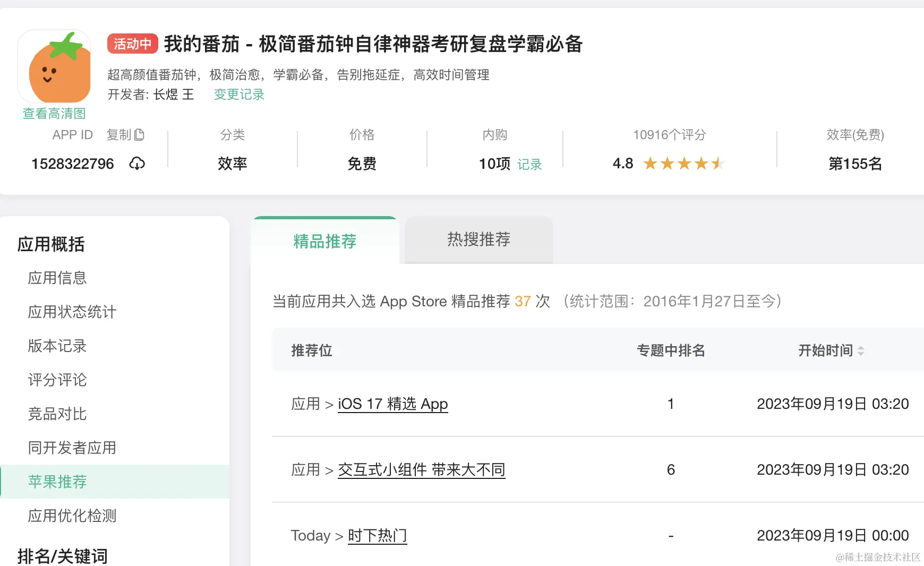This screenshot has width=924, height=566.
Task: Switch to the 热搜推荐 tab
Action: (478, 239)
